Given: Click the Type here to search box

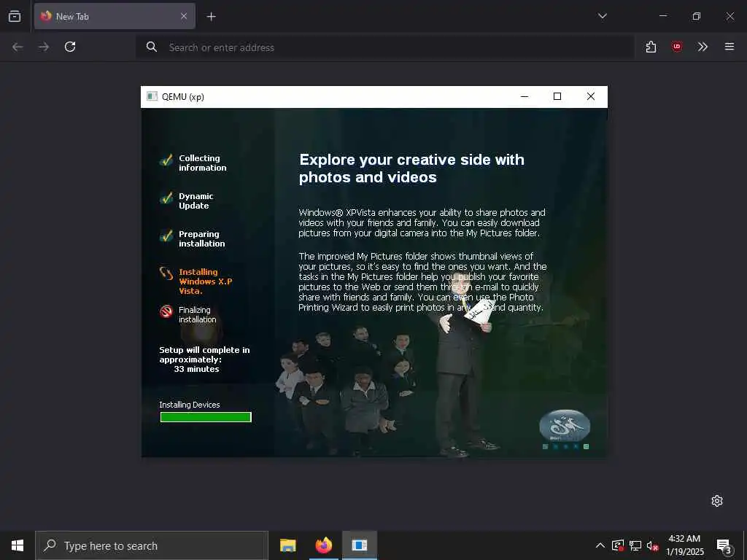Looking at the screenshot, I should (x=152, y=545).
